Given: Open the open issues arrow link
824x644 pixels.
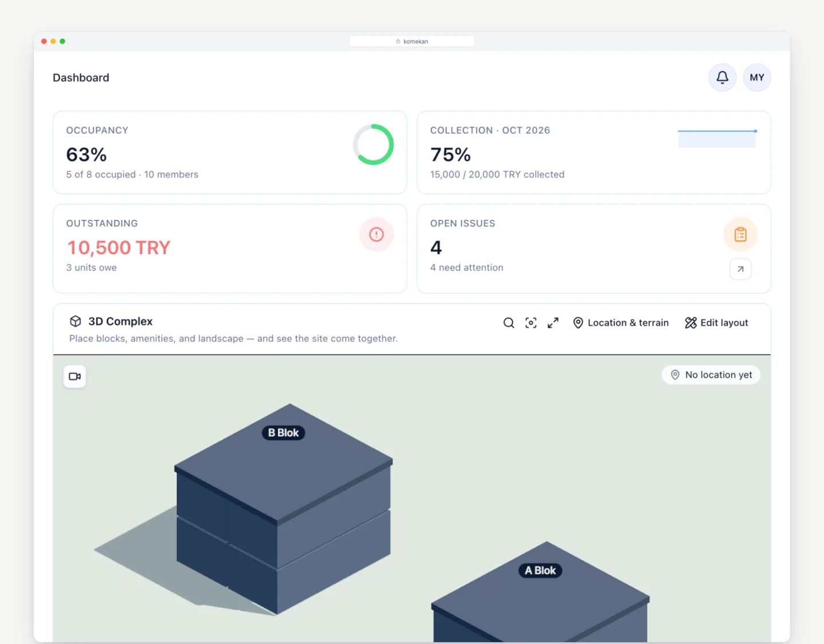Looking at the screenshot, I should pos(740,269).
